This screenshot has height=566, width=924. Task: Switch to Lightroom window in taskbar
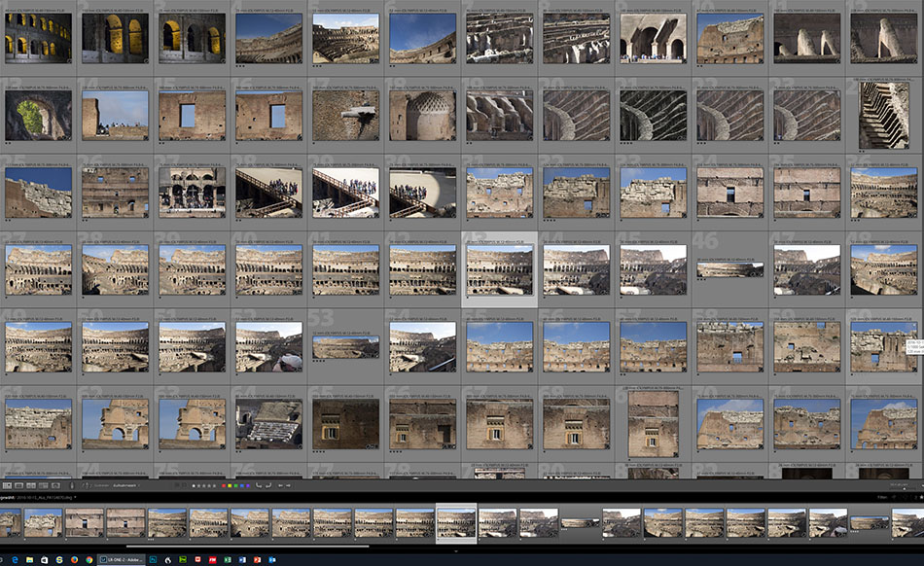click(x=121, y=560)
